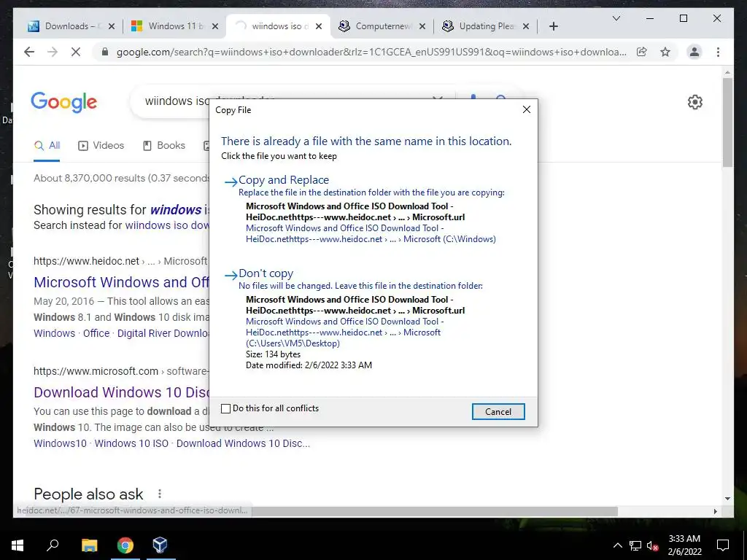Select the All search filter

(47, 146)
